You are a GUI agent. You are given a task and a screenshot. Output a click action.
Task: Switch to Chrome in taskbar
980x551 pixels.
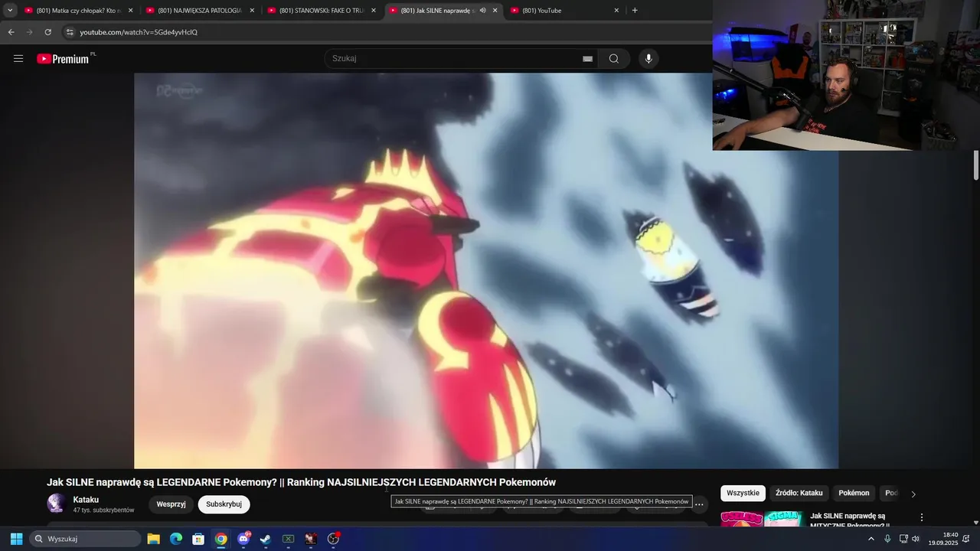click(220, 539)
